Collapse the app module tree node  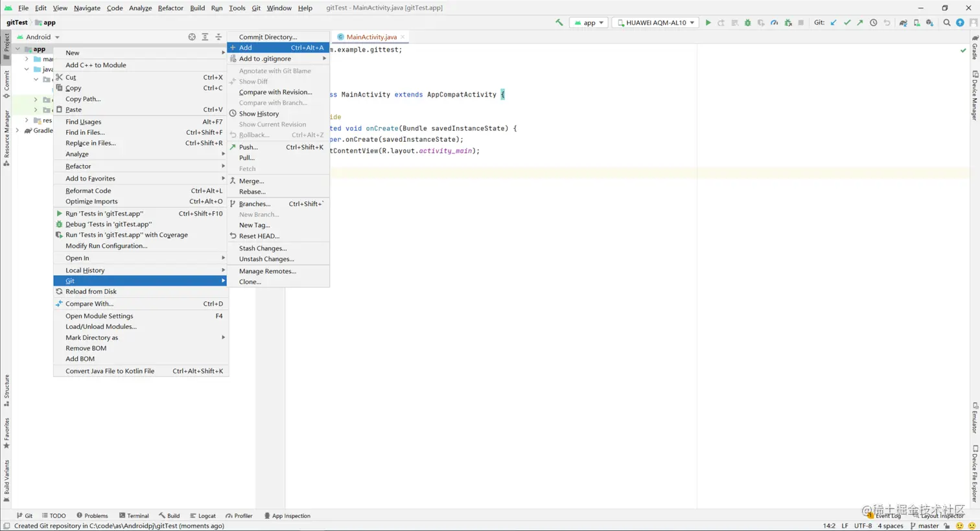pyautogui.click(x=17, y=49)
